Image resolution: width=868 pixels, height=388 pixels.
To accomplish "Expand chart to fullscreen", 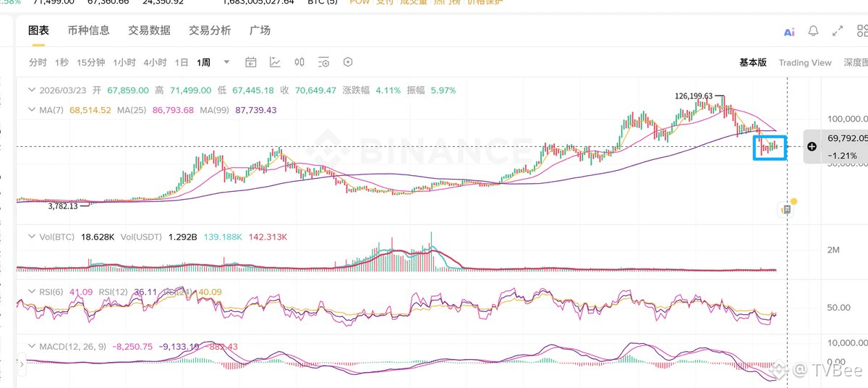I will pyautogui.click(x=838, y=31).
